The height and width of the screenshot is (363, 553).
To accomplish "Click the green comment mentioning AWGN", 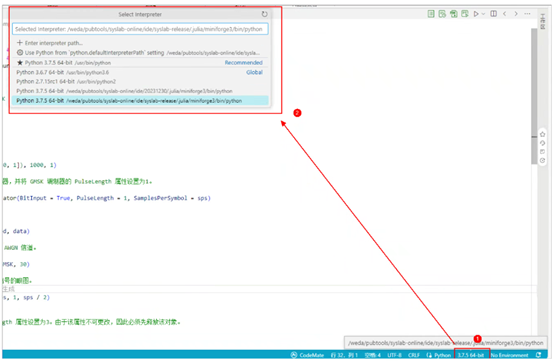I will point(20,248).
